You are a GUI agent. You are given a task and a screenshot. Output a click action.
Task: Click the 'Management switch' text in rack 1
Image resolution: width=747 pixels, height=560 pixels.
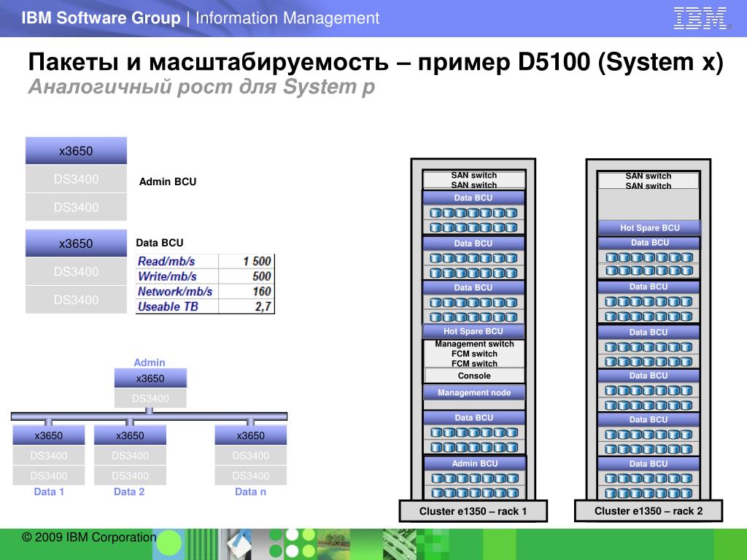(474, 344)
